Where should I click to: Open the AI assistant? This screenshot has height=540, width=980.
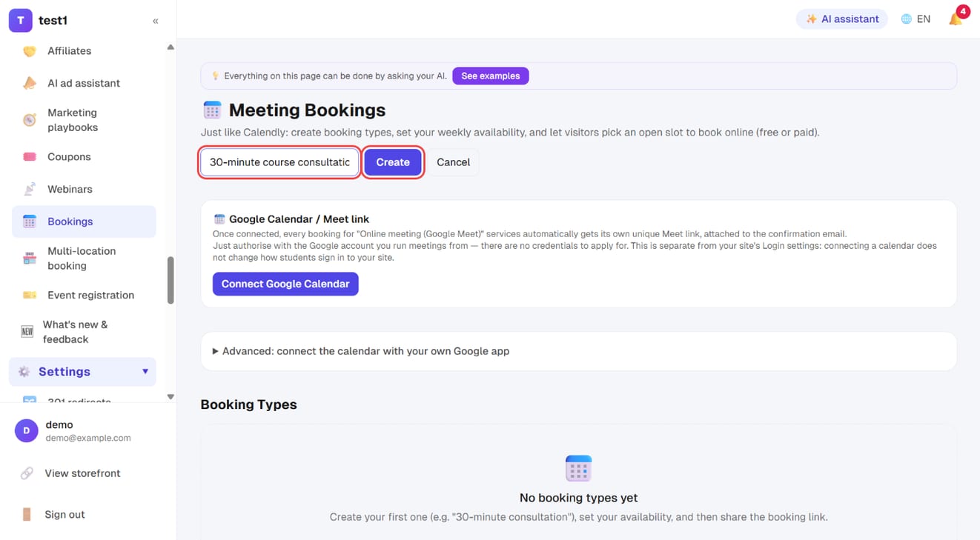[842, 19]
